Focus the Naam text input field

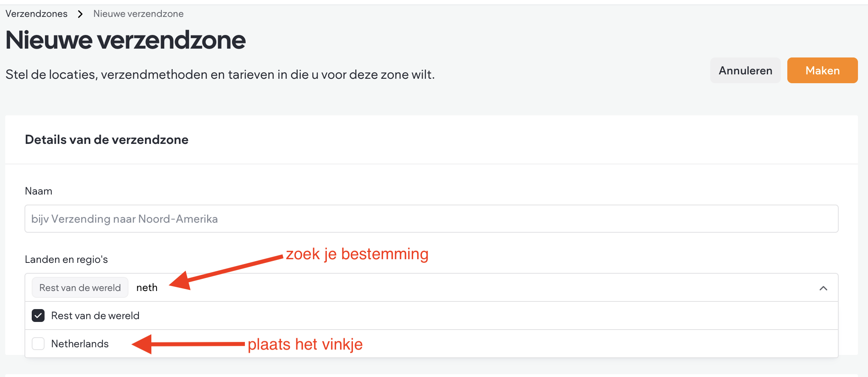pyautogui.click(x=431, y=219)
